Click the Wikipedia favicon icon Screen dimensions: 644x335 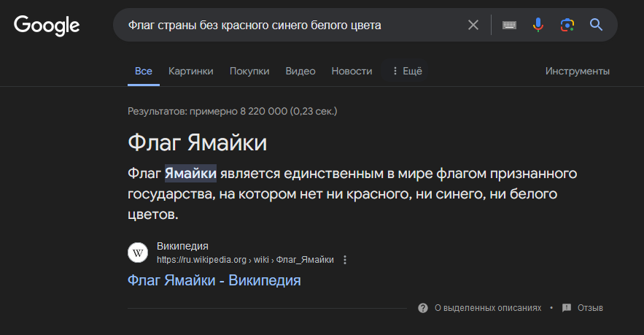pyautogui.click(x=138, y=253)
